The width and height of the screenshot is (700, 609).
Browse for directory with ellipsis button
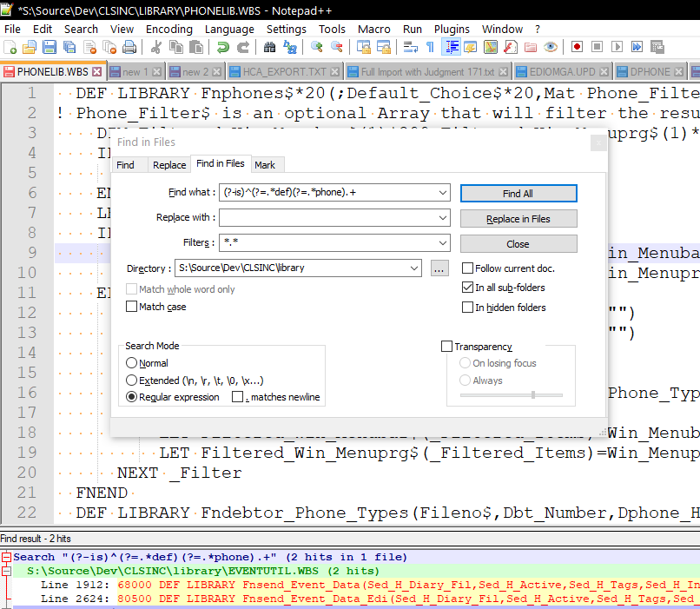click(439, 268)
